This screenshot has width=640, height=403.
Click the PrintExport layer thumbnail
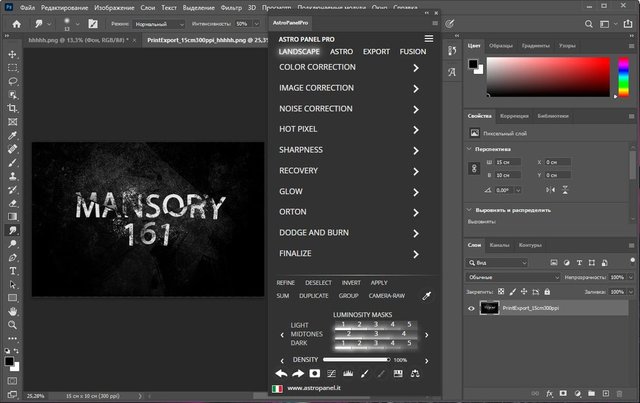point(489,308)
